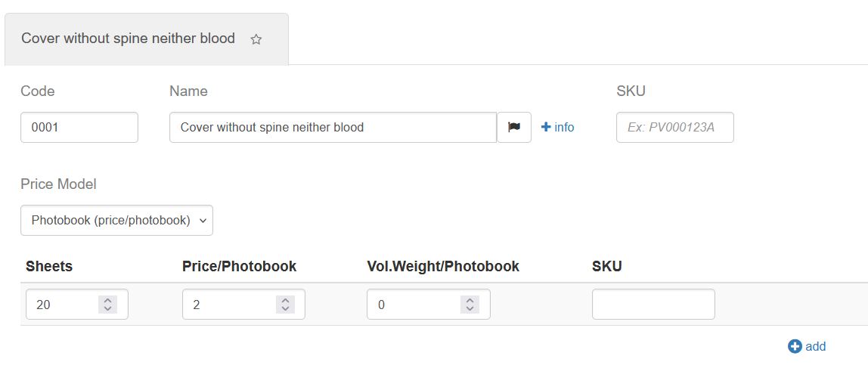Image resolution: width=868 pixels, height=365 pixels.
Task: Decrease the Sheets value
Action: [107, 308]
